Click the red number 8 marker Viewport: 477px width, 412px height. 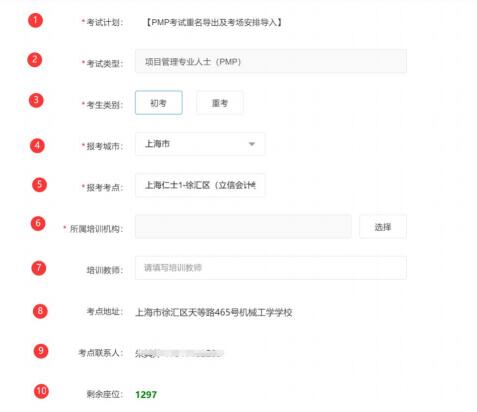40,311
